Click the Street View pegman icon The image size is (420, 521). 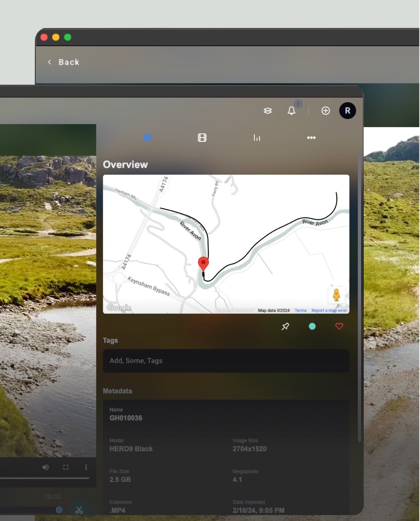pos(337,295)
